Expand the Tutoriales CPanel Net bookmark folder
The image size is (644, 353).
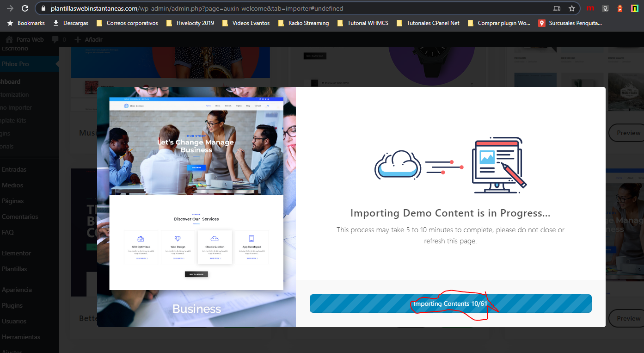(x=428, y=23)
